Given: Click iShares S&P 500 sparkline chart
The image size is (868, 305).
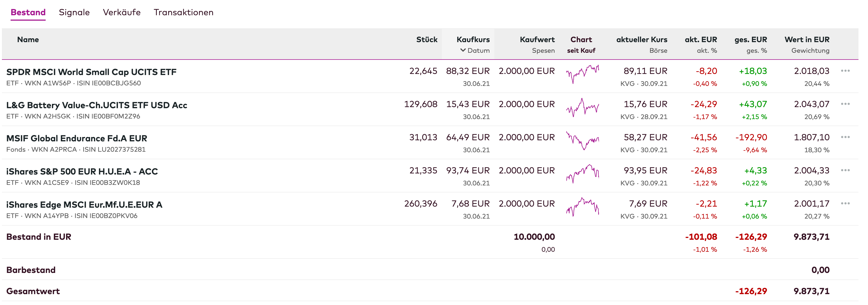Looking at the screenshot, I should pyautogui.click(x=582, y=173).
